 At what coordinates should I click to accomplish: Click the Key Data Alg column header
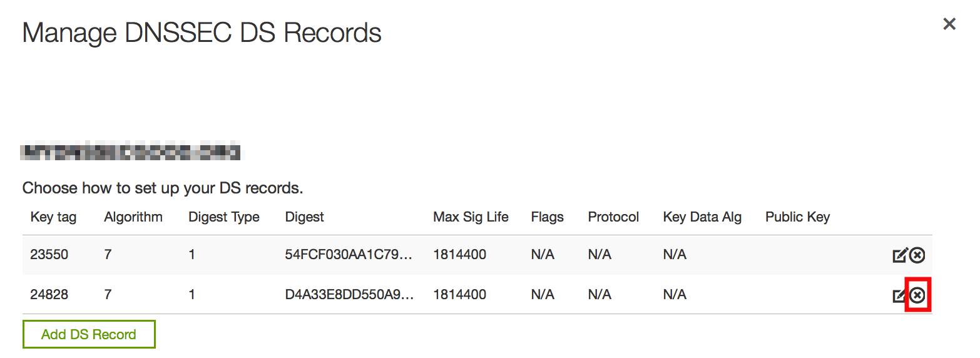(702, 217)
